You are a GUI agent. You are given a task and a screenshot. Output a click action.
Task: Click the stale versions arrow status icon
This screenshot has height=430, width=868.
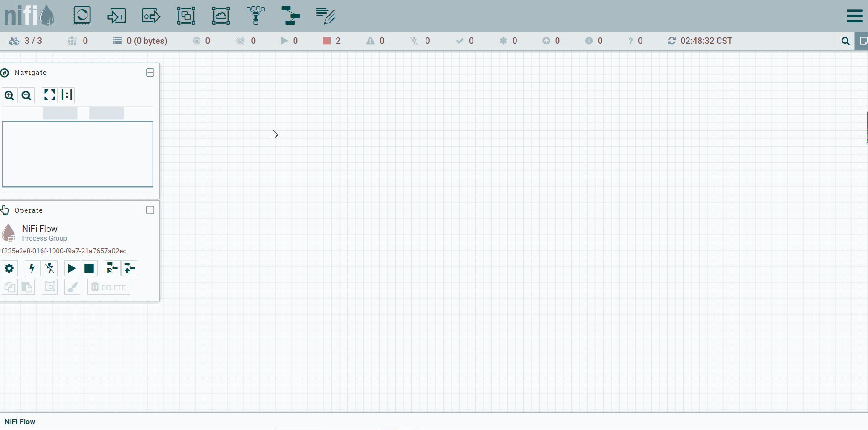(546, 41)
